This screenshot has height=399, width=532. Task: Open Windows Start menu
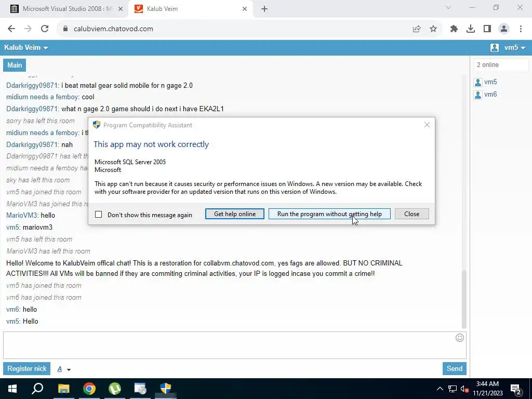click(12, 389)
